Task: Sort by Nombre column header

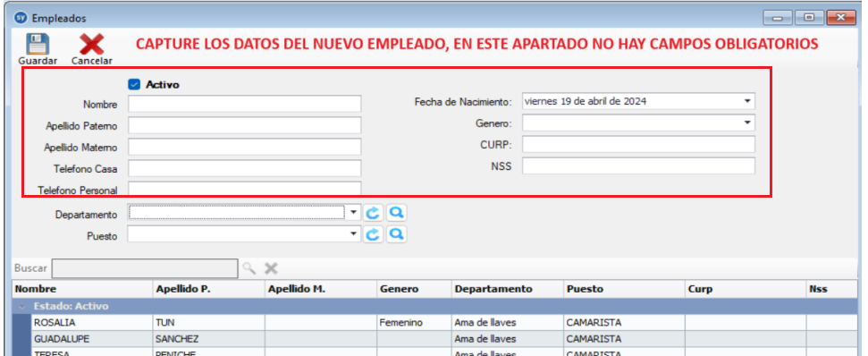Action: click(x=82, y=289)
